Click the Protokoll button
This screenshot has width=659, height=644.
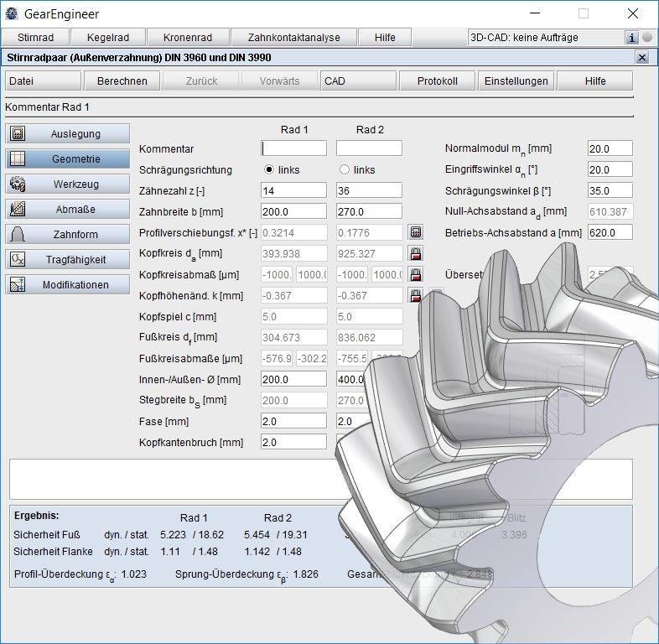click(436, 81)
